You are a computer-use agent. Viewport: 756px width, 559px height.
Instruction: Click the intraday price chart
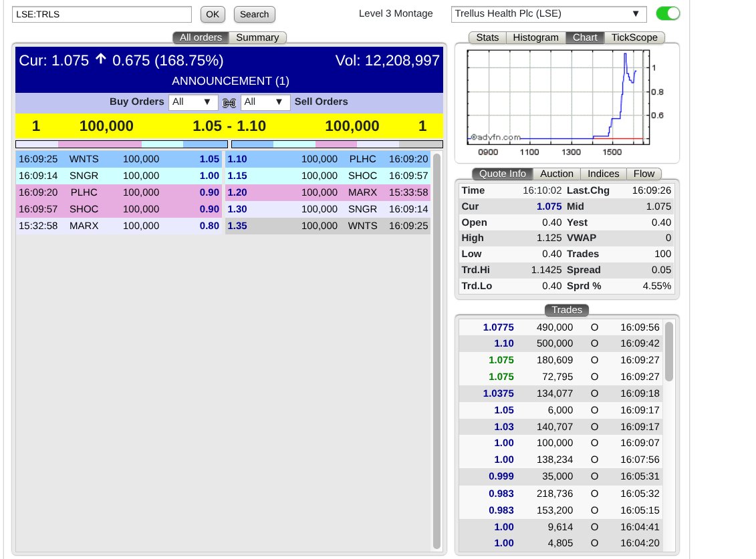[558, 98]
